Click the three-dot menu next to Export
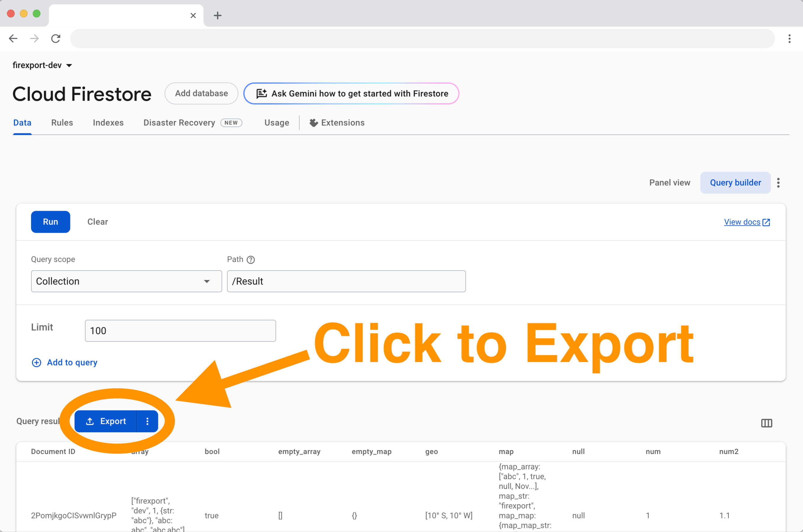This screenshot has width=803, height=532. [x=147, y=421]
